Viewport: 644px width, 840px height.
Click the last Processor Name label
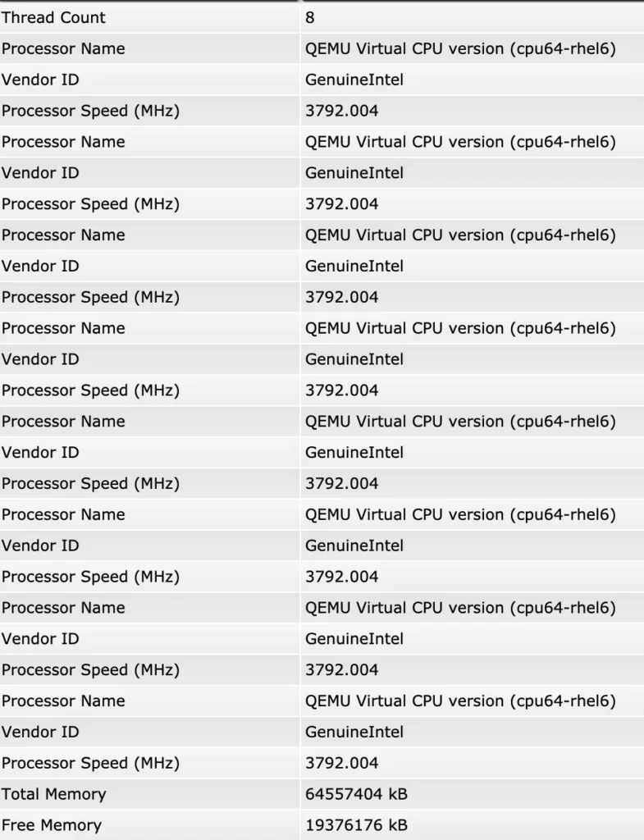point(63,701)
